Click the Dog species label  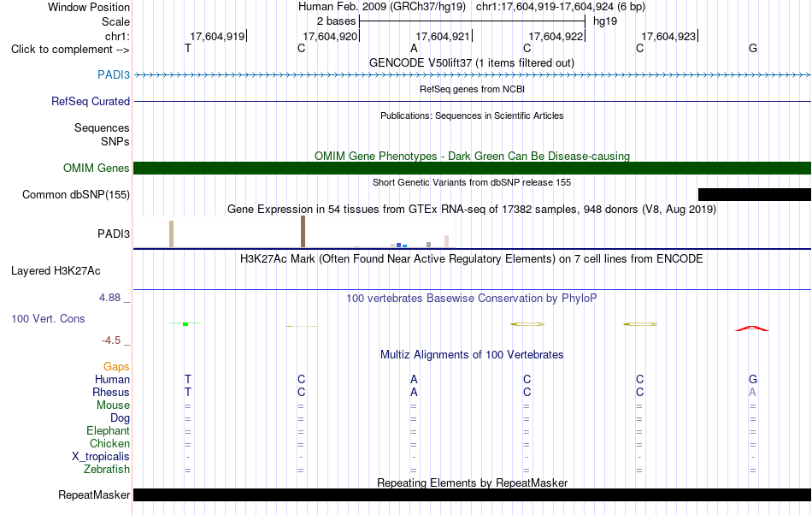tap(120, 418)
